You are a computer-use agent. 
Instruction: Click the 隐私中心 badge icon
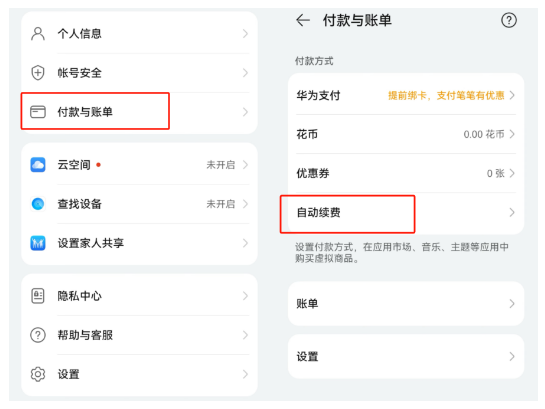pos(38,296)
